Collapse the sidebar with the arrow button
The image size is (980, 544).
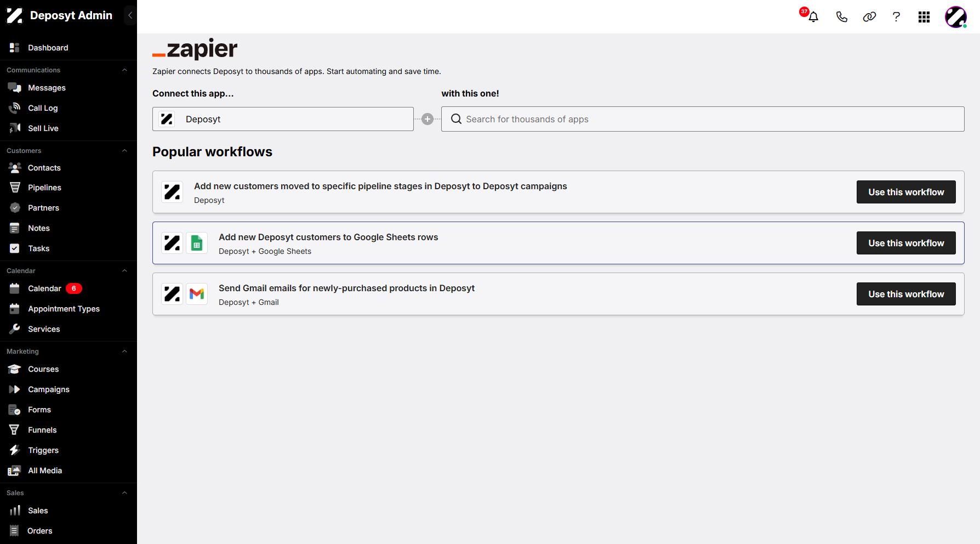point(130,15)
